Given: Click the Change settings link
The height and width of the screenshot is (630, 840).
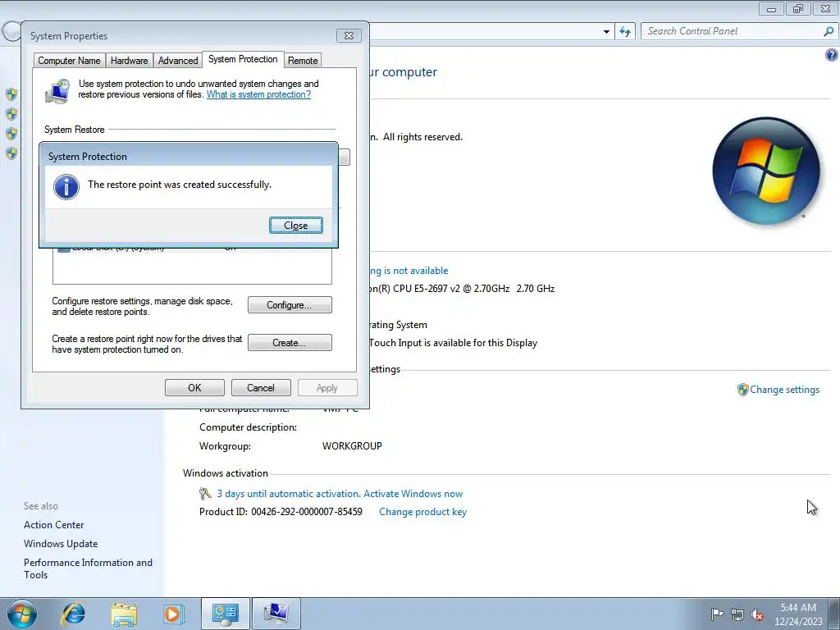Looking at the screenshot, I should coord(784,390).
